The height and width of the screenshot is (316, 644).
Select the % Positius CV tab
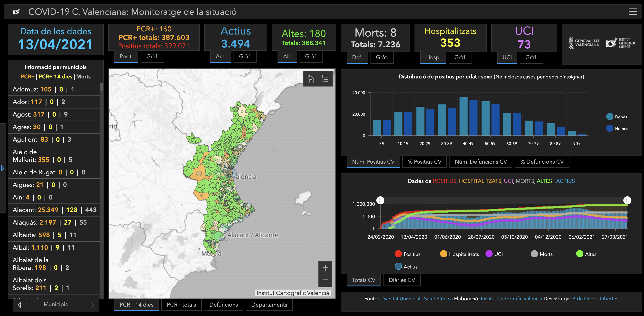pyautogui.click(x=424, y=162)
